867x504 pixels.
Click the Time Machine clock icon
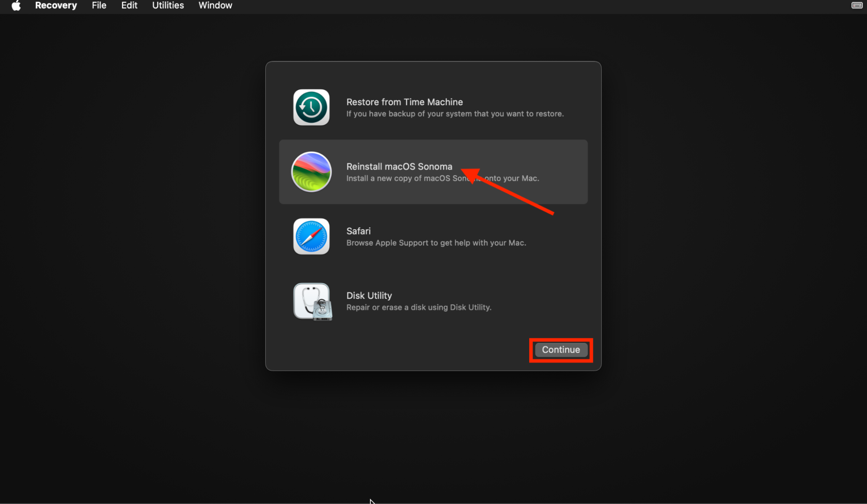pos(311,107)
